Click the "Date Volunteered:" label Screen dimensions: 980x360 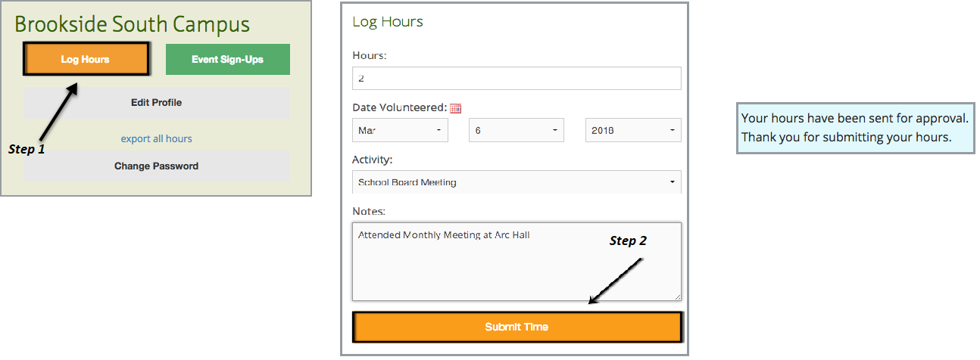(x=399, y=108)
